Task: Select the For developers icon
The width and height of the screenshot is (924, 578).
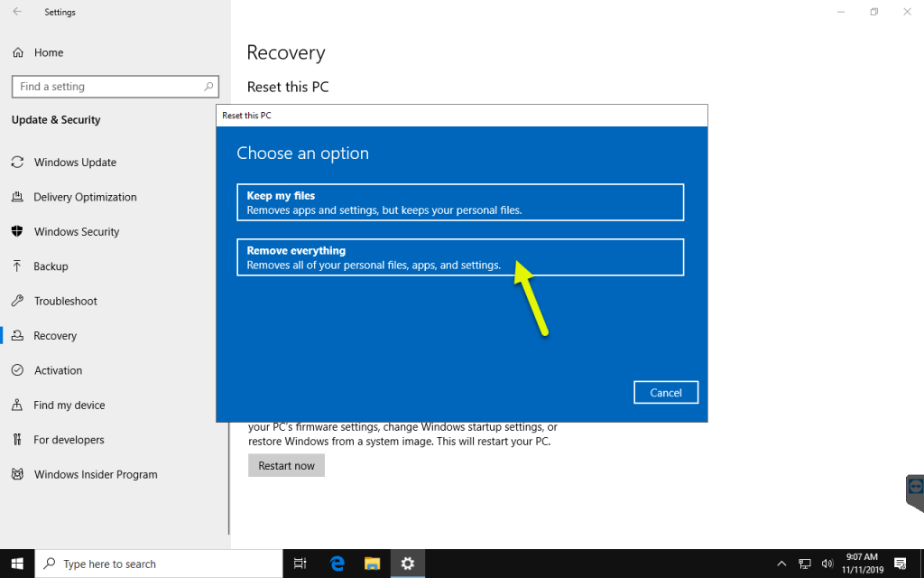Action: (18, 440)
